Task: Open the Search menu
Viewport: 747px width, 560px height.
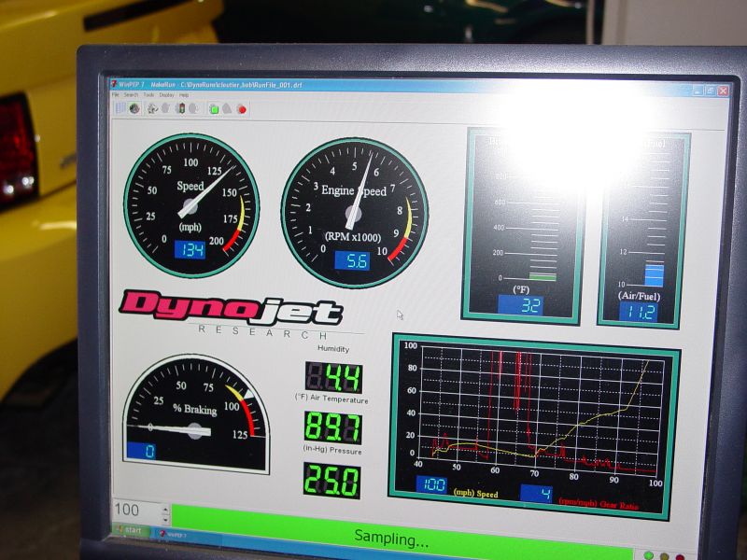Action: 131,95
